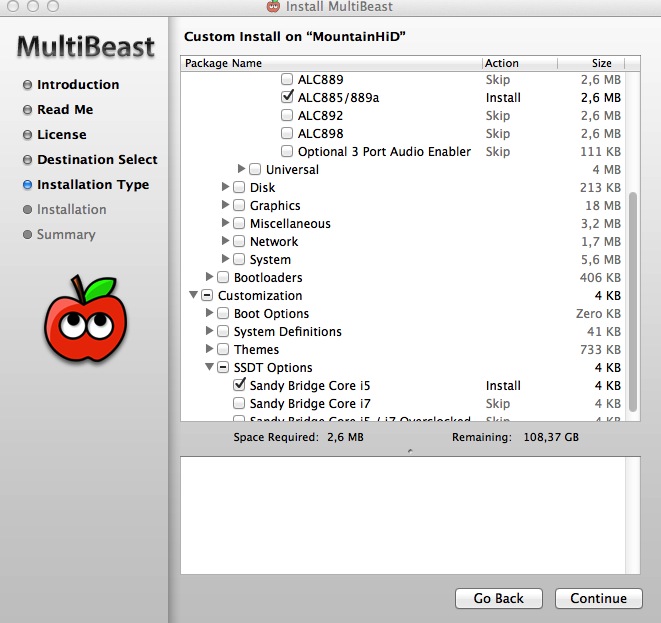The image size is (661, 623).
Task: Click the Package Name column header
Action: (331, 63)
